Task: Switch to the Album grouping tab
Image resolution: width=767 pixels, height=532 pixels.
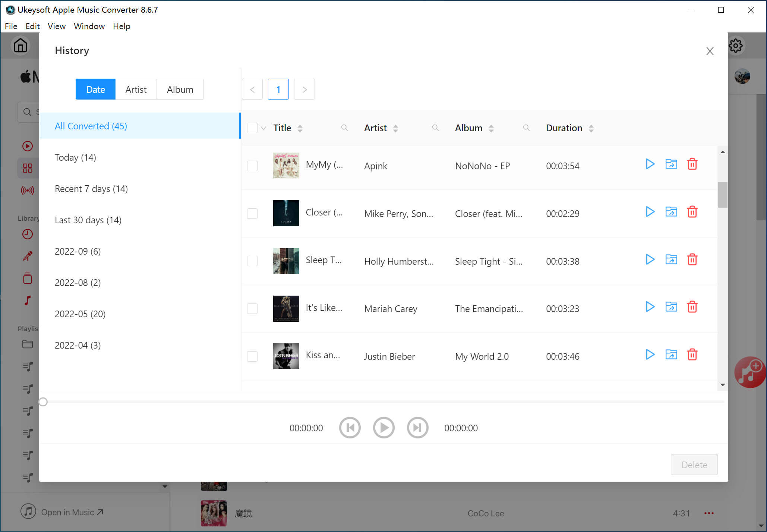Action: (180, 89)
